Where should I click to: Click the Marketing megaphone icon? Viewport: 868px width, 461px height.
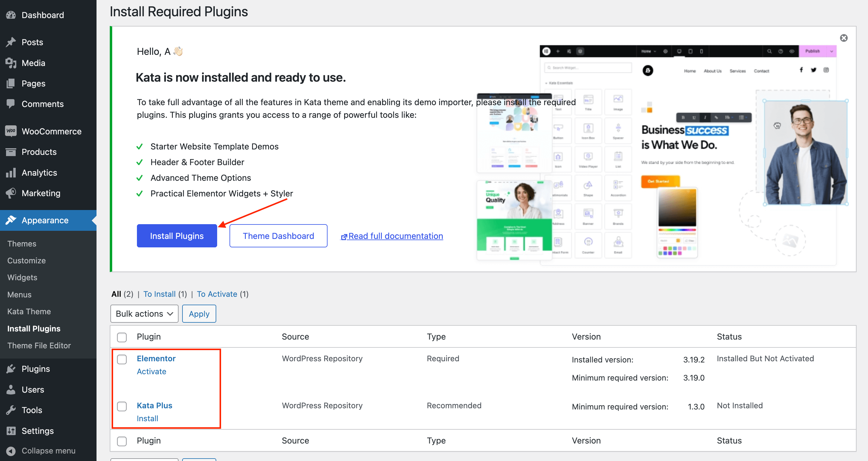11,193
